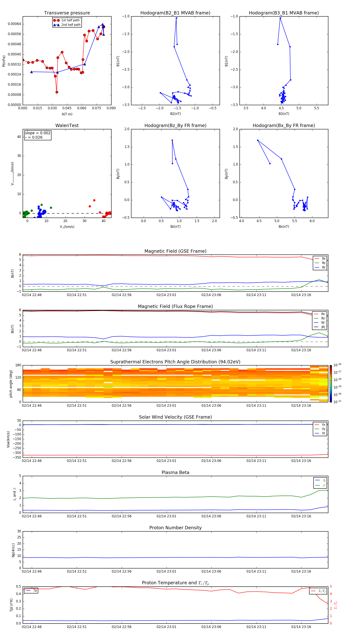
Task: Click the 'Bz(nT)' hodogram axis label
Action: click(x=175, y=227)
